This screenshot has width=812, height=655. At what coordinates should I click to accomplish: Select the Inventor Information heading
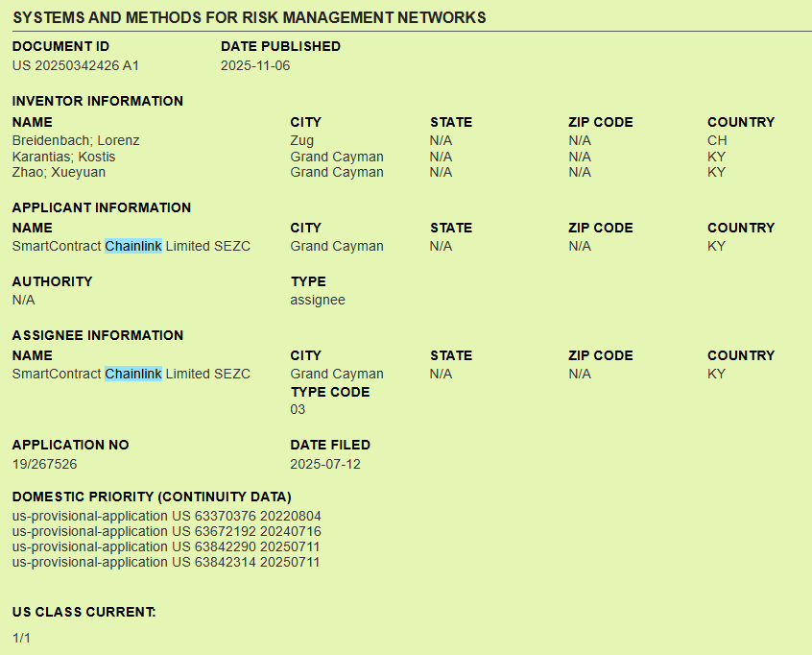click(x=98, y=101)
